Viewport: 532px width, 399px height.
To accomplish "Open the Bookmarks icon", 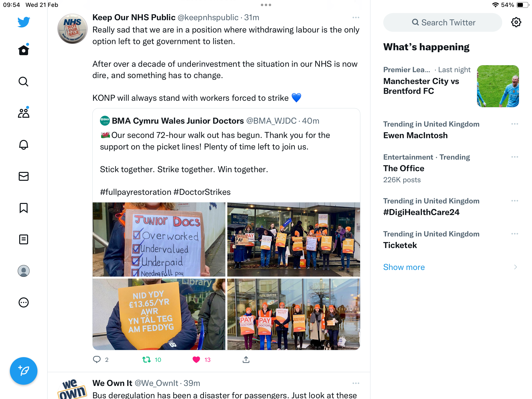I will click(24, 208).
